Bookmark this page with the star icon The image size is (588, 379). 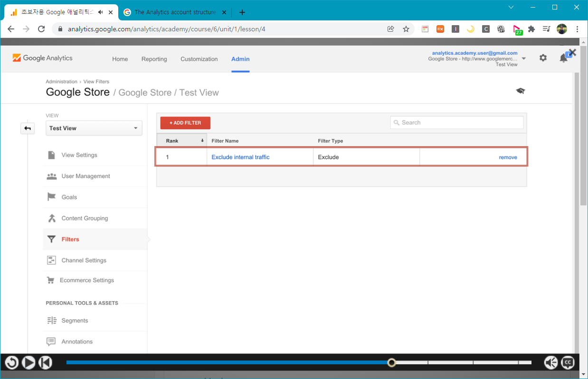[x=406, y=29]
